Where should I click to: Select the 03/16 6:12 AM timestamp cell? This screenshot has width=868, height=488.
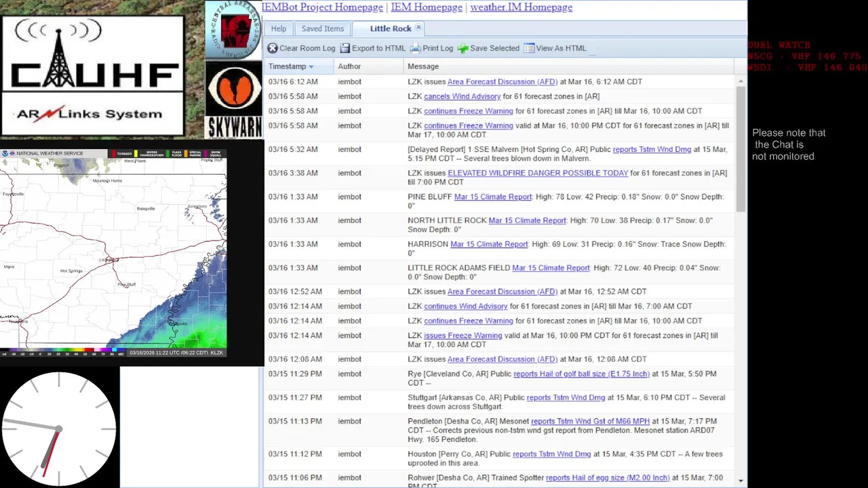coord(293,81)
